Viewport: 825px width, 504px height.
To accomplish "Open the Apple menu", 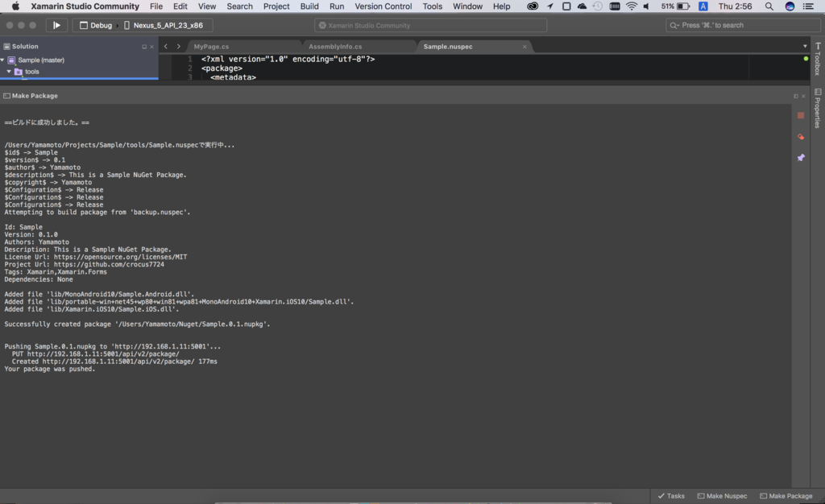I will pyautogui.click(x=15, y=6).
